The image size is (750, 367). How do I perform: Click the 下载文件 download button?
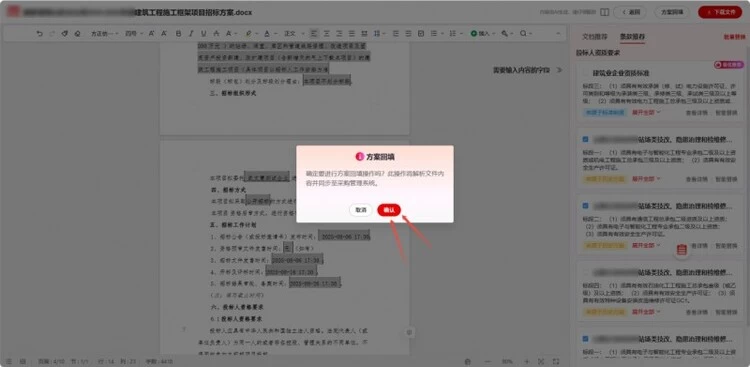point(720,12)
